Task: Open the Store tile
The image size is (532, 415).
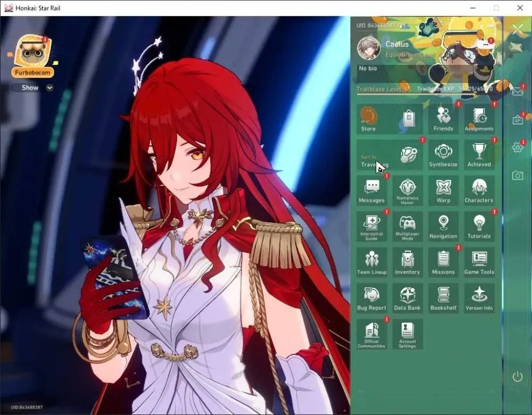Action: click(x=389, y=119)
